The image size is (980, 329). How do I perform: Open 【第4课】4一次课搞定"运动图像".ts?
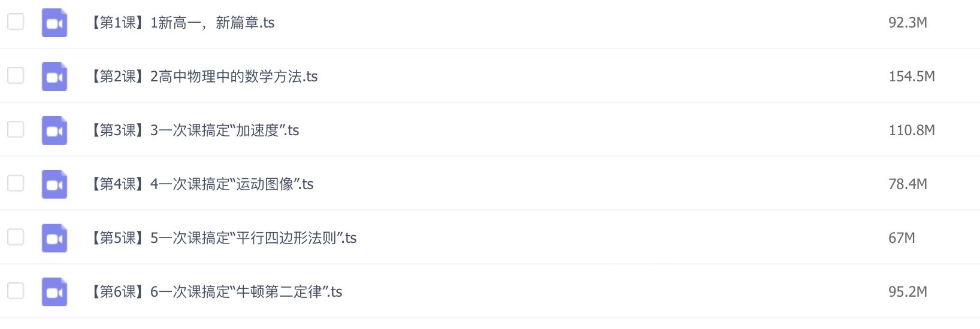click(201, 184)
